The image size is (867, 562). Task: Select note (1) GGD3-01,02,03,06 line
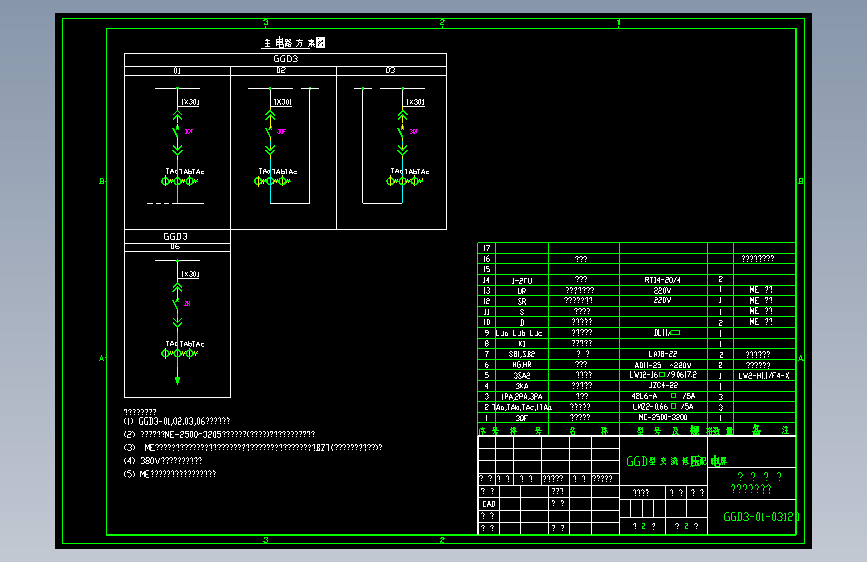tap(177, 422)
